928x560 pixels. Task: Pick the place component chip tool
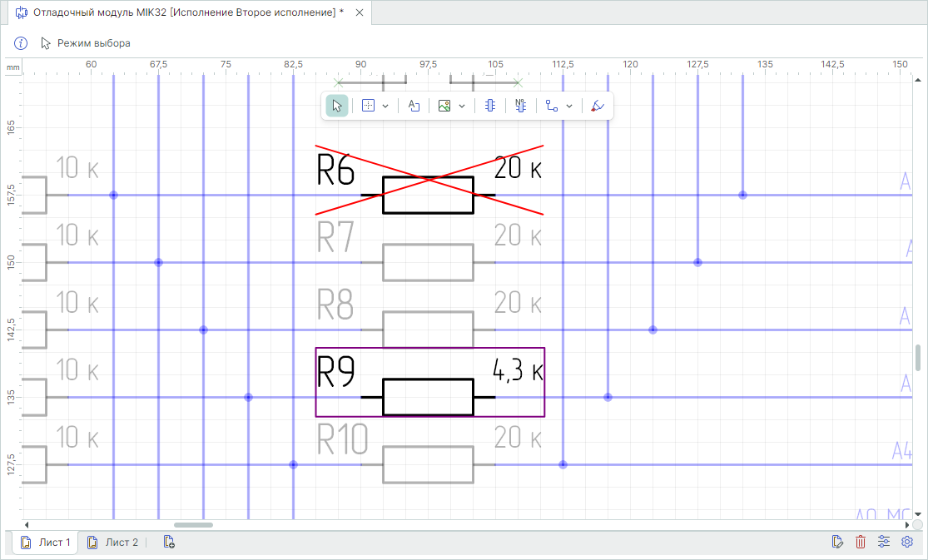(x=490, y=106)
